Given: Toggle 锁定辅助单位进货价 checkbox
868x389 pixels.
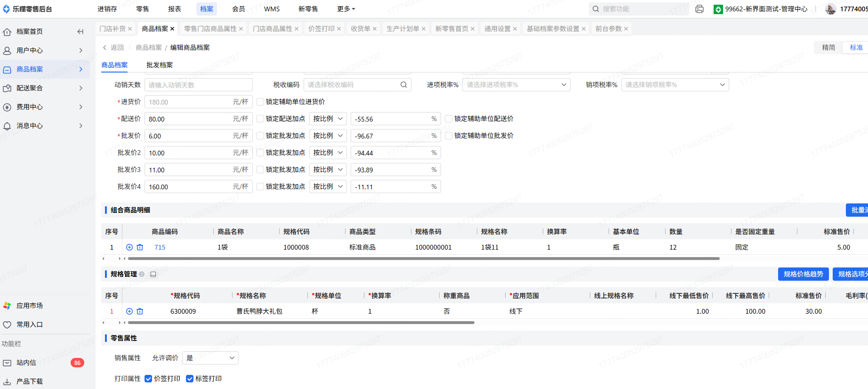Looking at the screenshot, I should tap(260, 102).
